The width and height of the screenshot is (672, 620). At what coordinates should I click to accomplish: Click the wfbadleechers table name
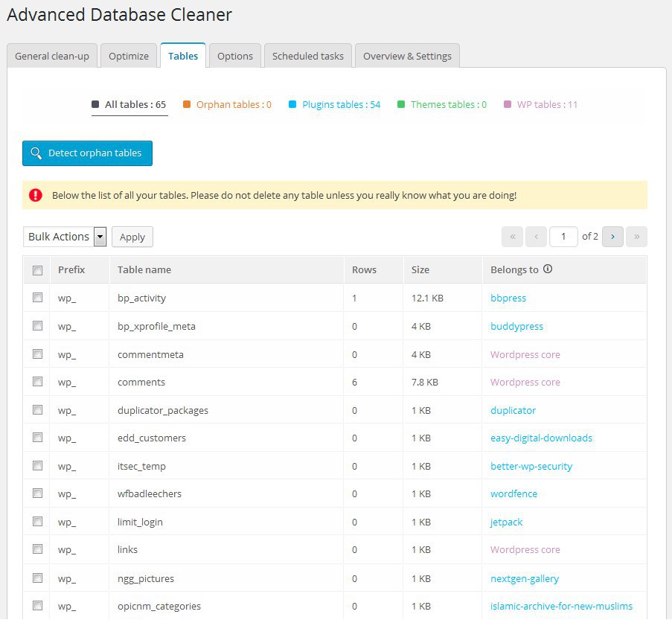pyautogui.click(x=150, y=493)
